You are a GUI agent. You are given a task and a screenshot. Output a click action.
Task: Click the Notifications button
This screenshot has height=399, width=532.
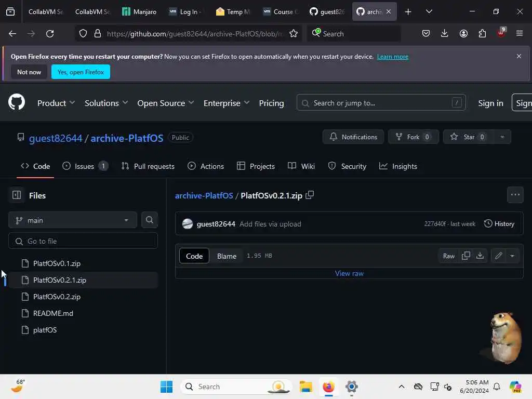tap(353, 137)
